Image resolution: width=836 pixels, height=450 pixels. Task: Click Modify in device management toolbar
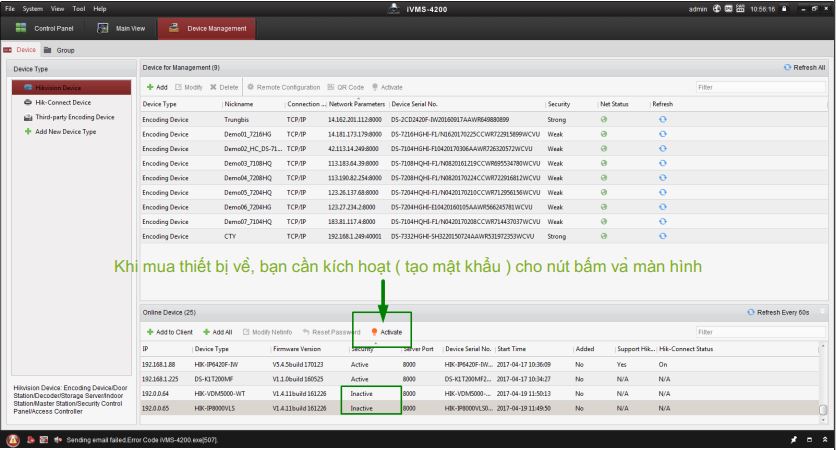(x=189, y=87)
